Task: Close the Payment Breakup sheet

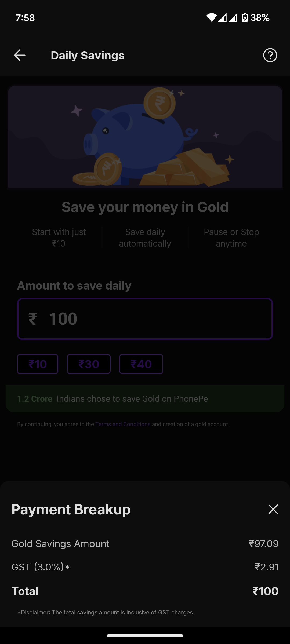Action: [x=273, y=509]
